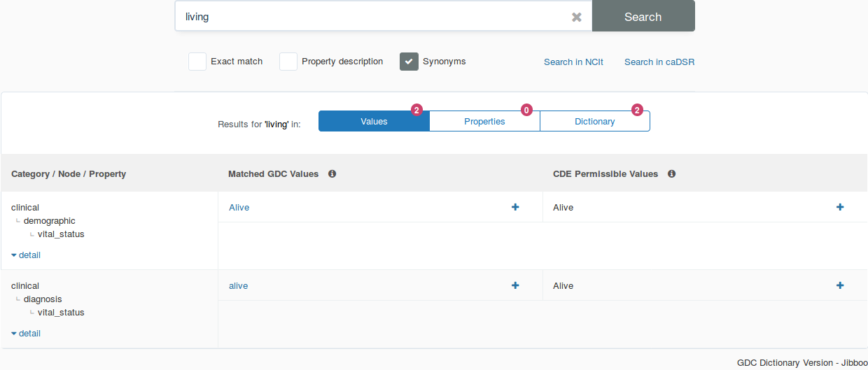This screenshot has height=370, width=868.
Task: Open the Dictionary results tab
Action: tap(594, 121)
